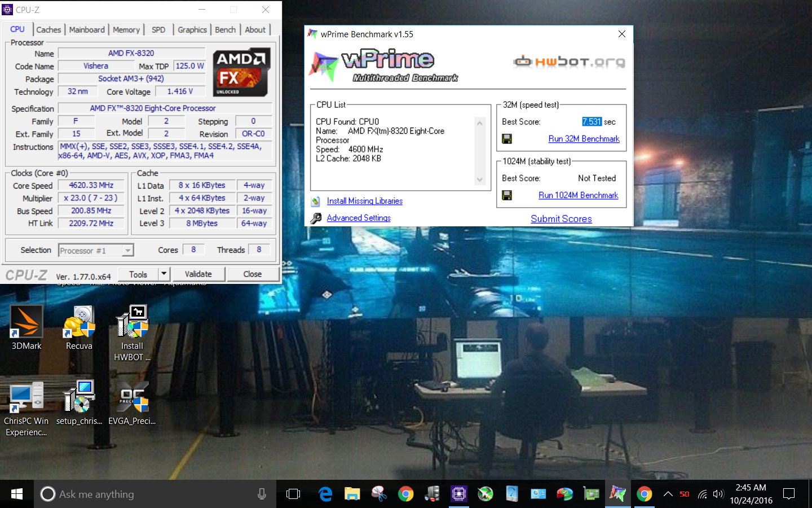Click the volume icon in system tray
812x508 pixels.
(718, 494)
